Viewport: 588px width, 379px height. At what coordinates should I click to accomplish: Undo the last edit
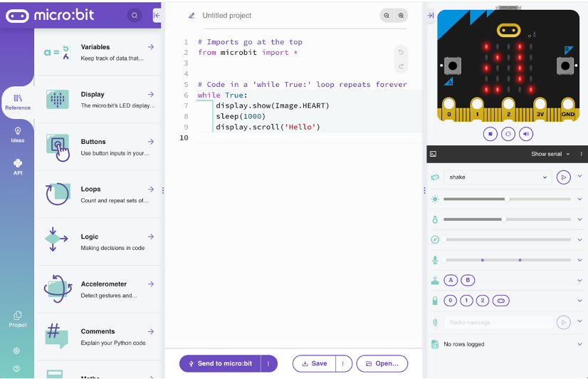pyautogui.click(x=401, y=52)
